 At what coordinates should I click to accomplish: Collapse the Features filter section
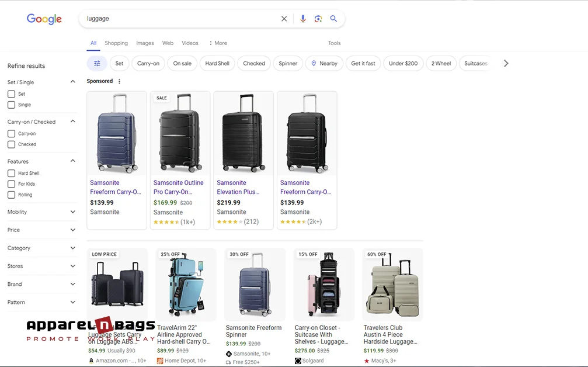coord(72,160)
